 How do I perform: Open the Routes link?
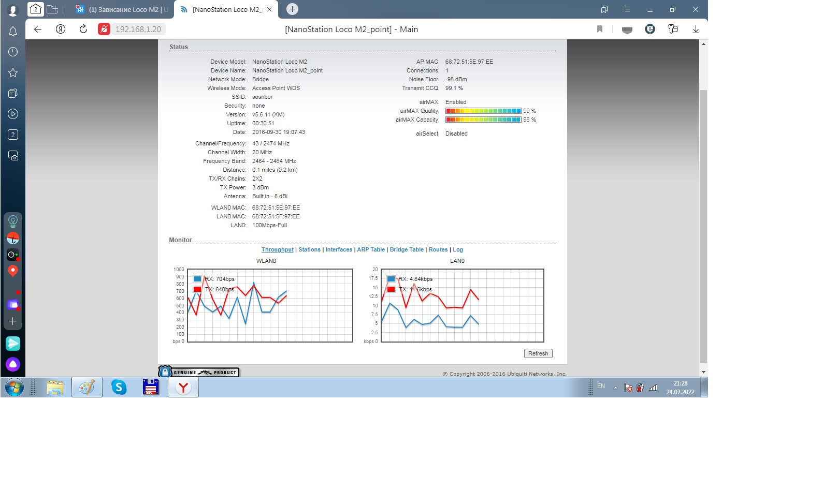coord(438,249)
